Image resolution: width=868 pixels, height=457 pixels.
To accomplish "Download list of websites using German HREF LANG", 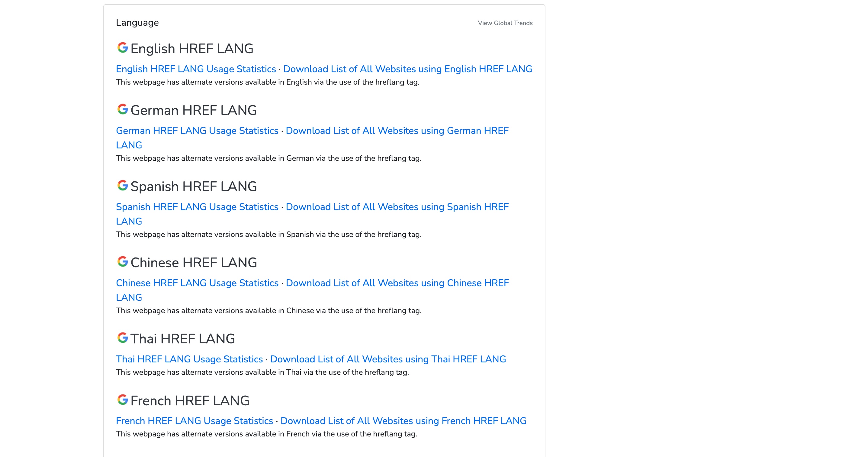I will point(397,131).
